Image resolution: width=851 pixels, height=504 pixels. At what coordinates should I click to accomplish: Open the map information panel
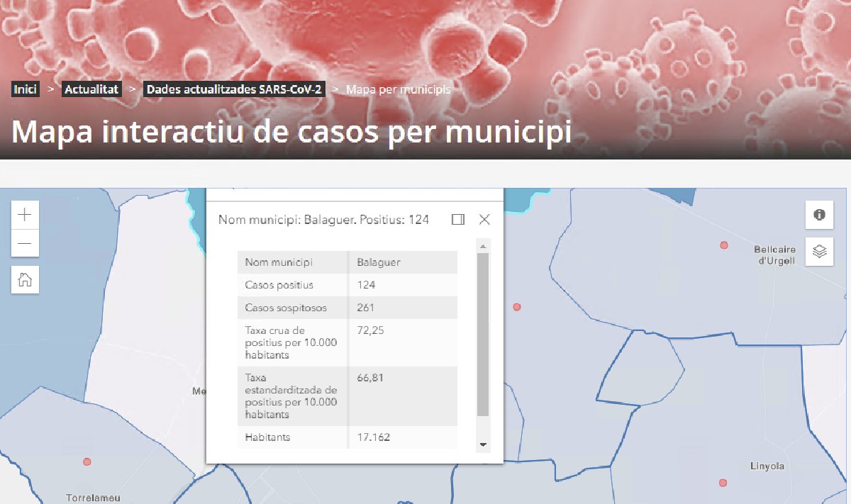coord(819,215)
